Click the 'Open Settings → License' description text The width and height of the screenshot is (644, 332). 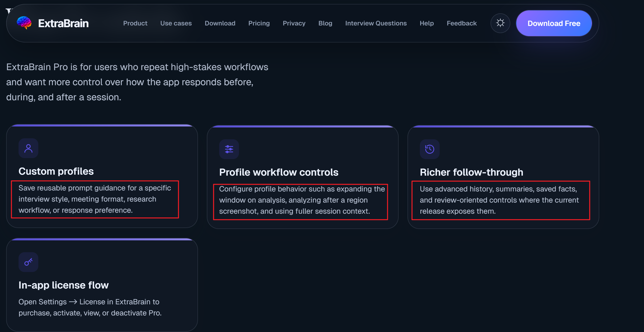pos(90,308)
